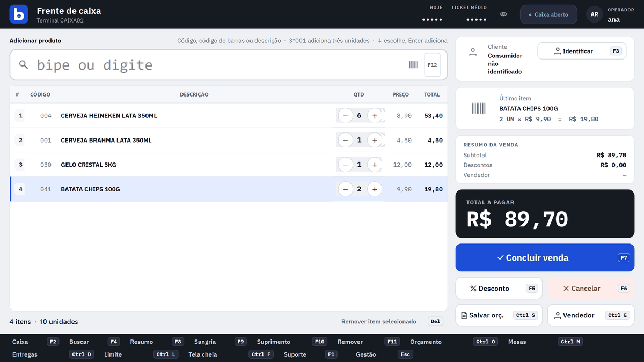644x362 pixels.
Task: Select the CERVEJA BRAHMA LATA 350ML description
Action: click(x=106, y=141)
